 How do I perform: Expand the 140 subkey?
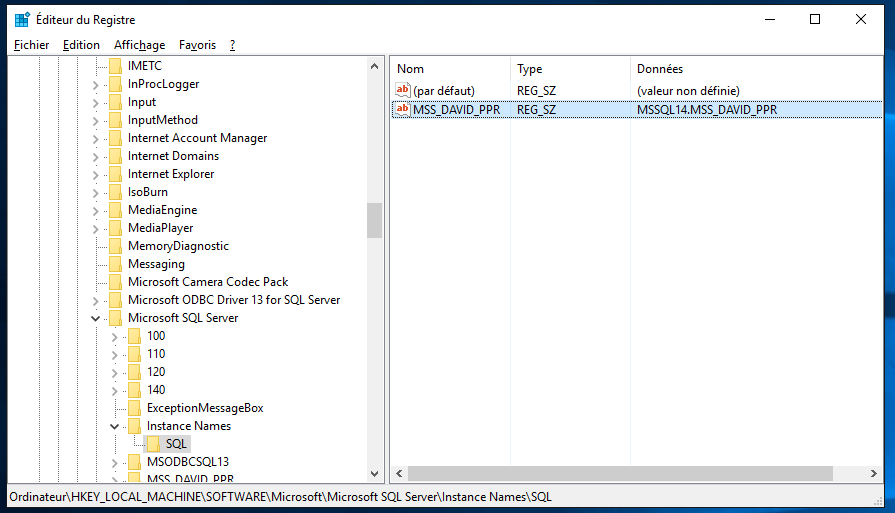[114, 391]
